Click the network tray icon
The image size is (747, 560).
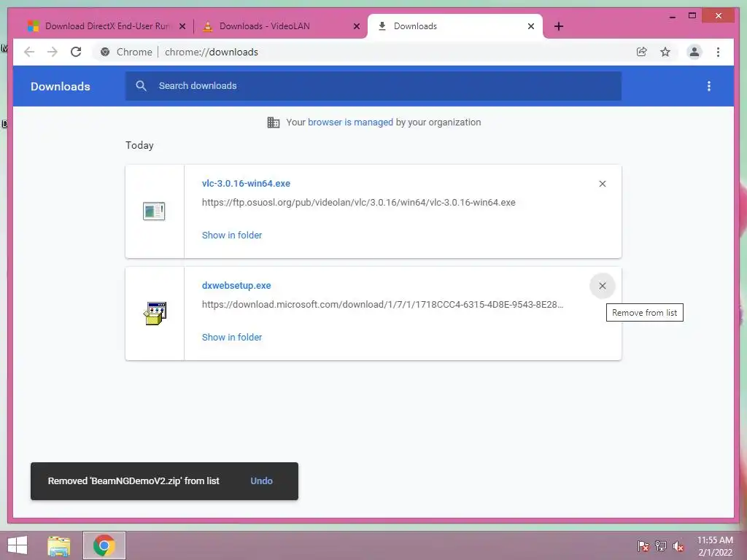(x=661, y=545)
